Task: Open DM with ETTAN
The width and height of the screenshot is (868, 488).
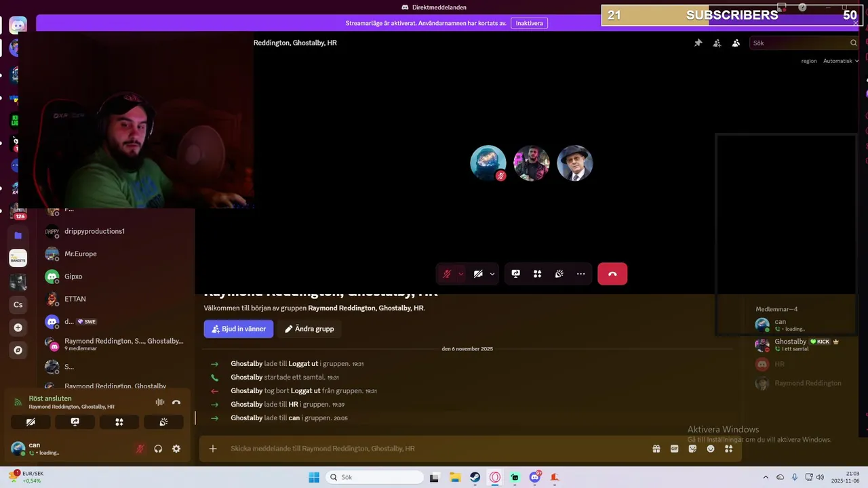Action: pos(115,299)
